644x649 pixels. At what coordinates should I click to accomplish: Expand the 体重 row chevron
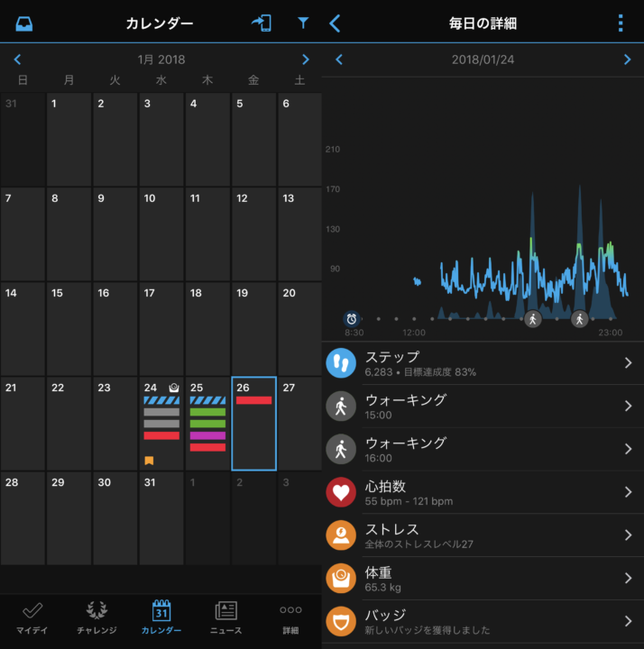pos(629,578)
